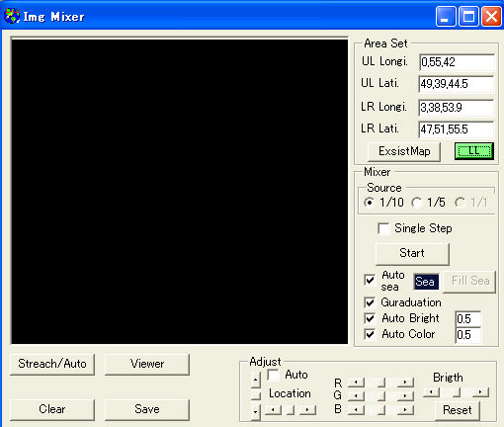Click the Img Mixer title bar icon
This screenshot has width=504, height=427.
pyautogui.click(x=12, y=16)
